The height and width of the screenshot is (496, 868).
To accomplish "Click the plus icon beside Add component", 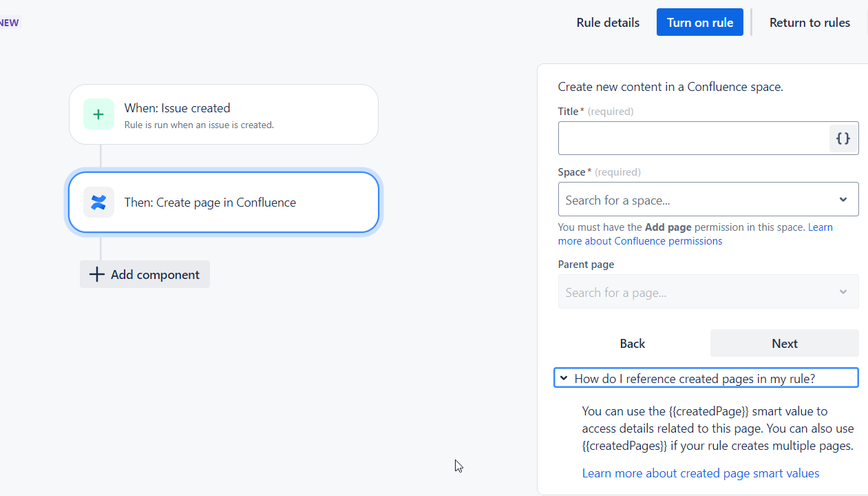I will (x=97, y=275).
